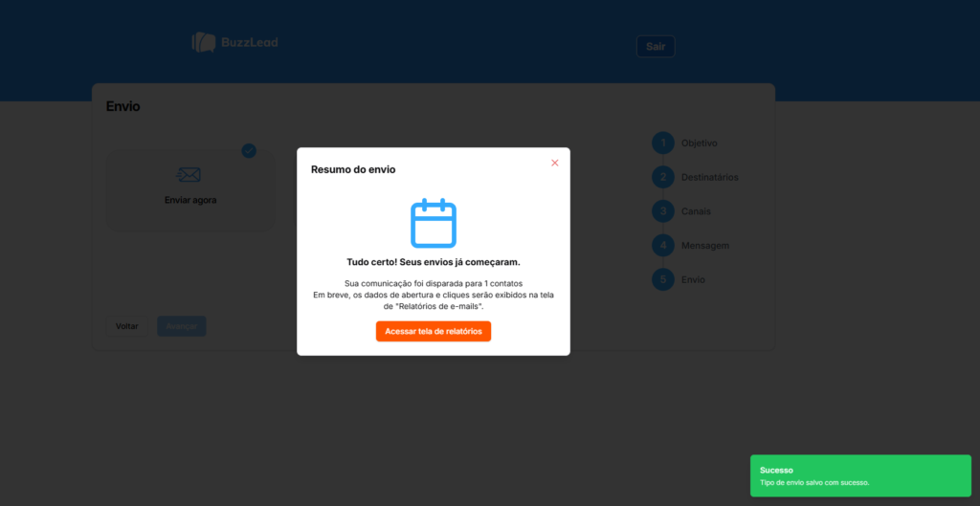Select the Enviar agora option card
The image size is (980, 506).
click(x=190, y=191)
